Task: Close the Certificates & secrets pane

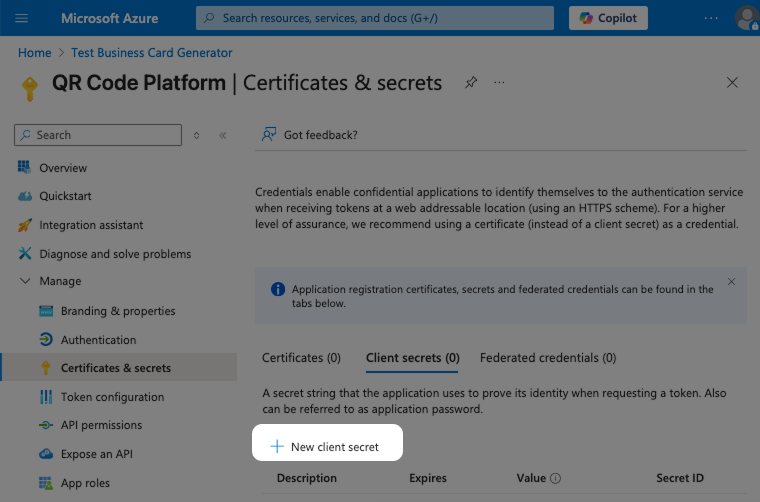Action: [x=732, y=83]
